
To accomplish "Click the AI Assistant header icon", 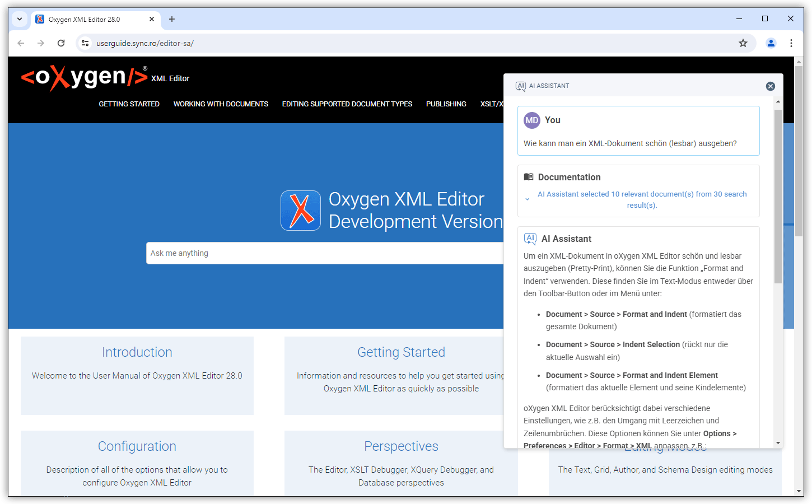I will 521,86.
